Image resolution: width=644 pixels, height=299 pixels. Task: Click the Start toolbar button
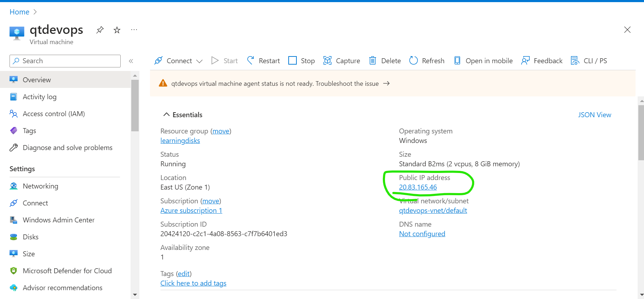pyautogui.click(x=224, y=61)
